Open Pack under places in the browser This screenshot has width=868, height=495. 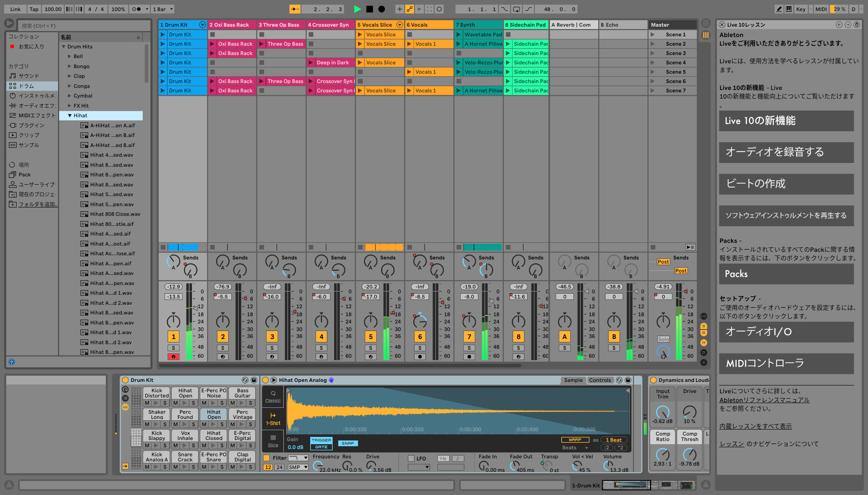tap(32, 175)
